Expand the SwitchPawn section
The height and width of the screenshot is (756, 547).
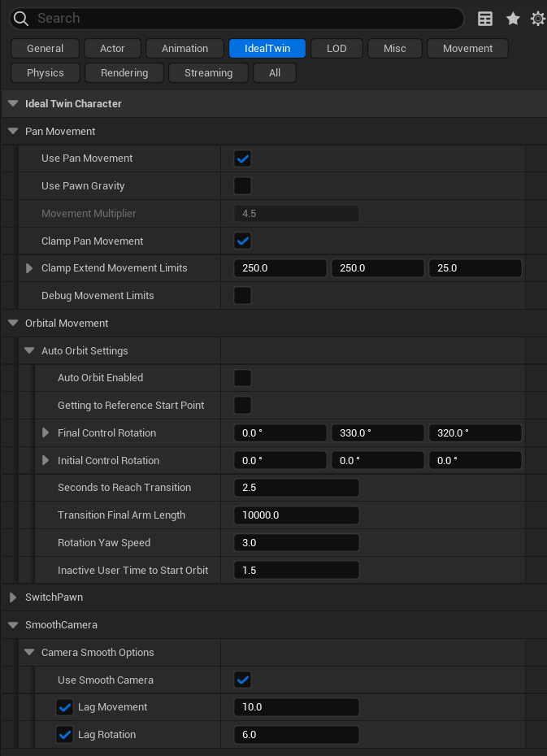click(13, 597)
